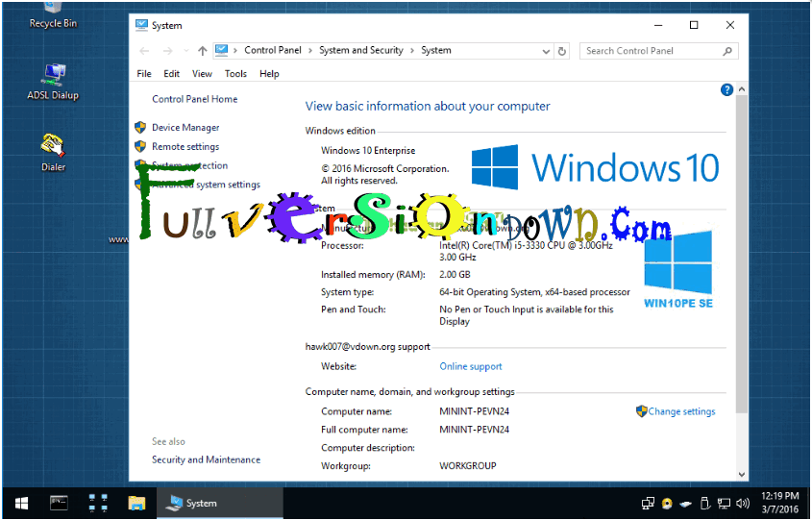Minimize the System window
The image size is (812, 520).
pos(658,25)
